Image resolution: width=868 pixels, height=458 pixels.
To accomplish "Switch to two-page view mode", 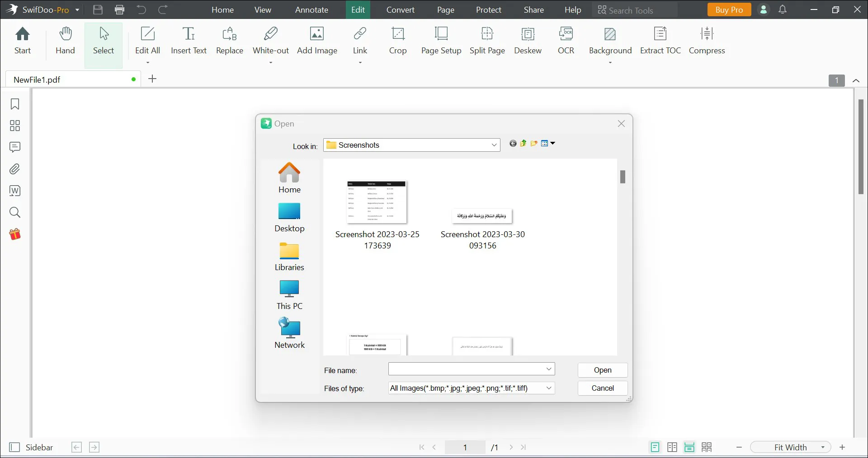I will tap(672, 447).
